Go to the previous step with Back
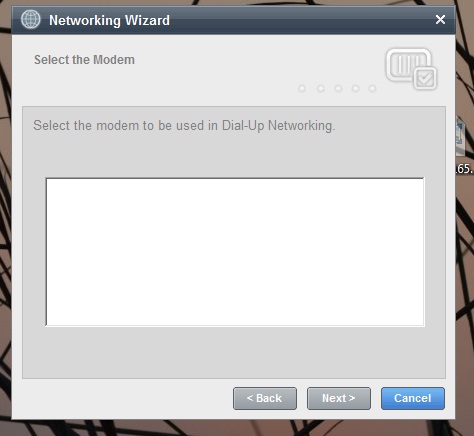The image size is (474, 436). [x=265, y=398]
